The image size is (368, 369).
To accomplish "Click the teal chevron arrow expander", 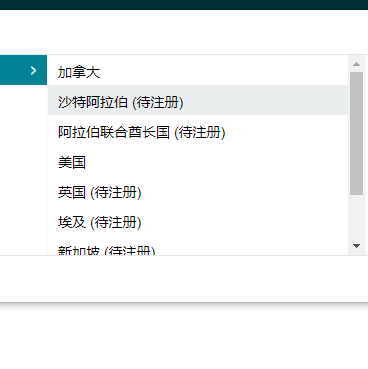I will 33,70.
